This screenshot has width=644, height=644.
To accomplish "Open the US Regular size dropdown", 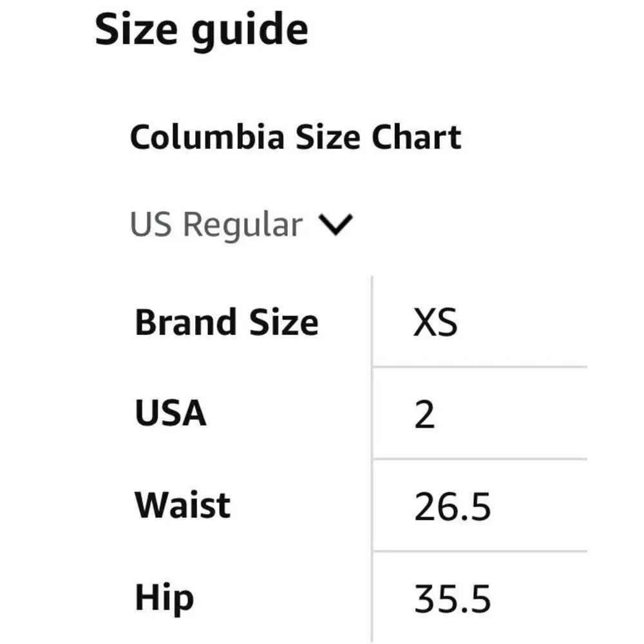I will click(241, 225).
